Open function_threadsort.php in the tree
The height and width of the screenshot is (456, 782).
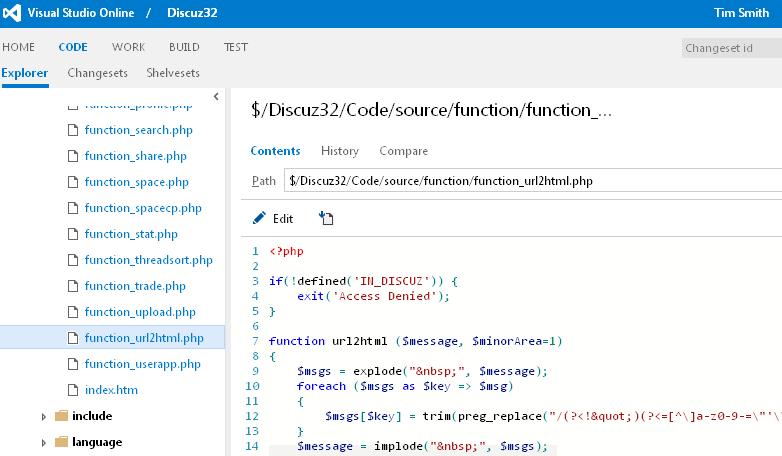tap(148, 260)
